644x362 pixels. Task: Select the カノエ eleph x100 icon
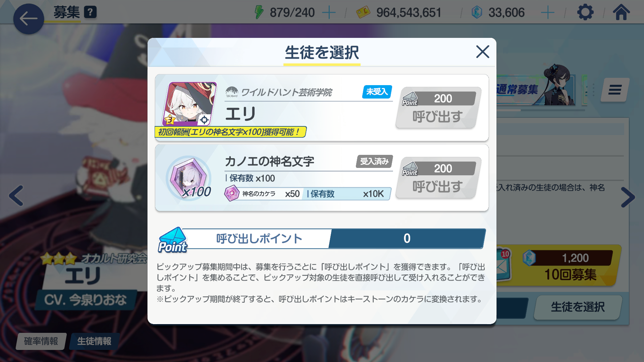pyautogui.click(x=189, y=178)
